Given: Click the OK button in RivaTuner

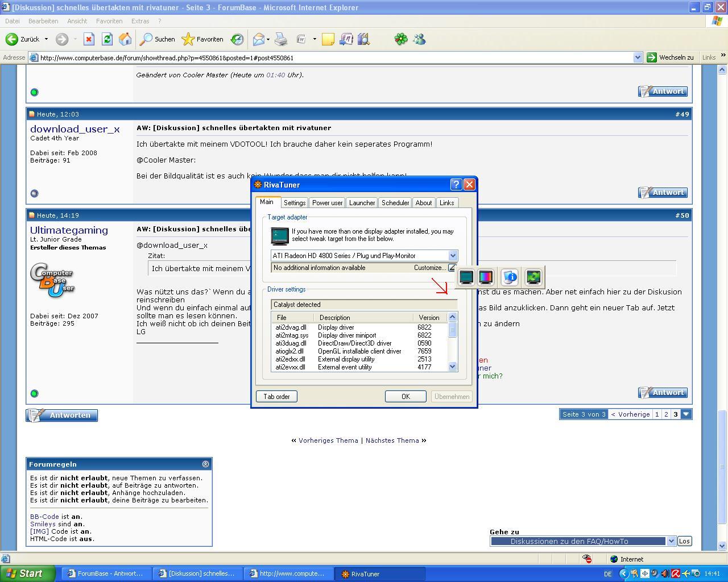Looking at the screenshot, I should tap(406, 397).
